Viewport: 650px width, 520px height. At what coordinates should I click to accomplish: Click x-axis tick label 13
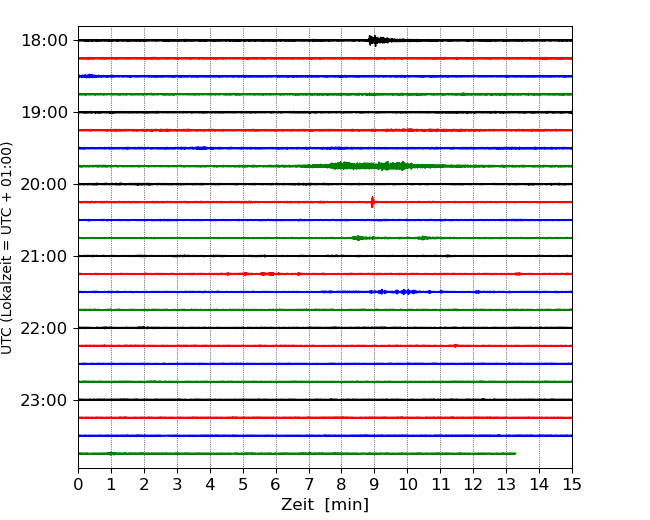[507, 484]
